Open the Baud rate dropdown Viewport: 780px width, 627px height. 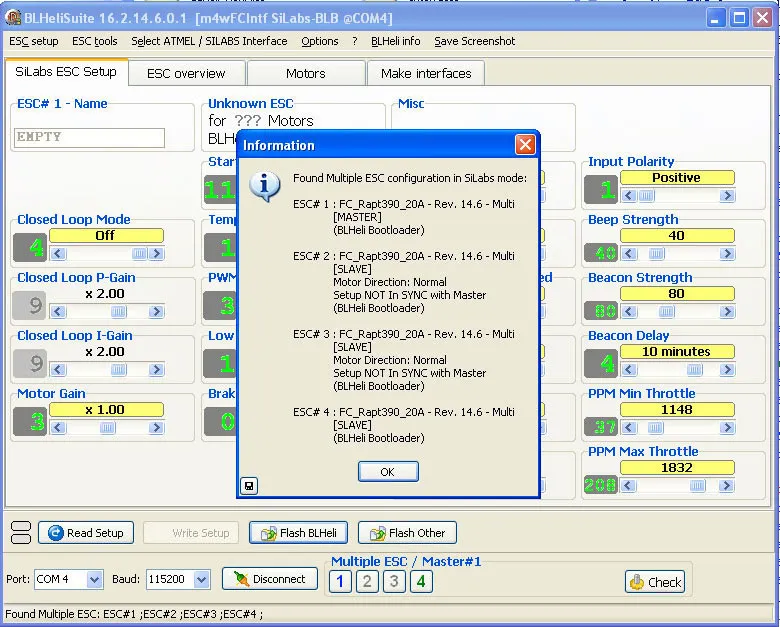coord(201,579)
